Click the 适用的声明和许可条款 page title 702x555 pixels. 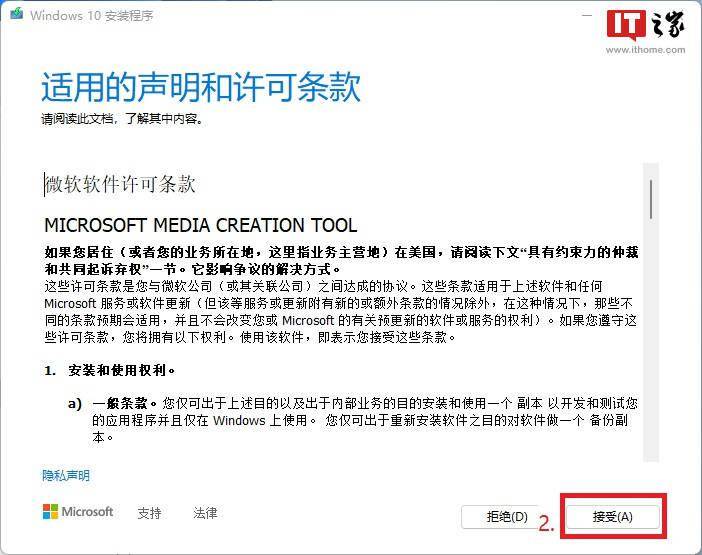(201, 86)
